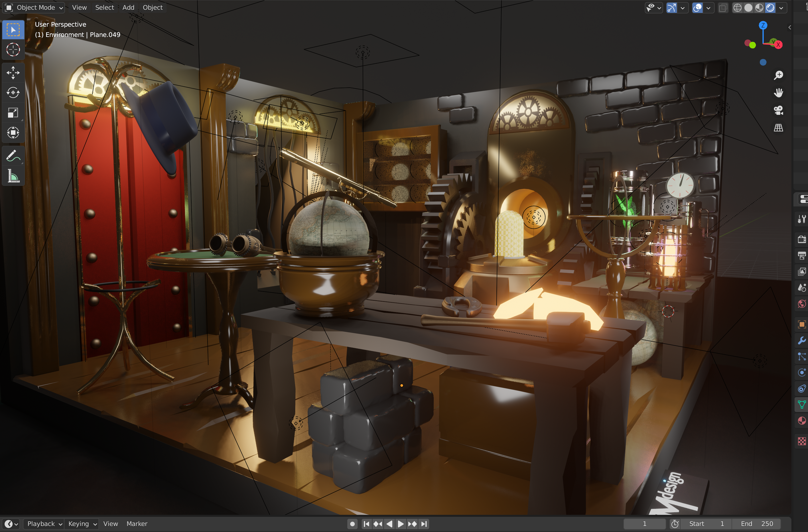Play the animation in reverse
808x532 pixels.
(389, 524)
